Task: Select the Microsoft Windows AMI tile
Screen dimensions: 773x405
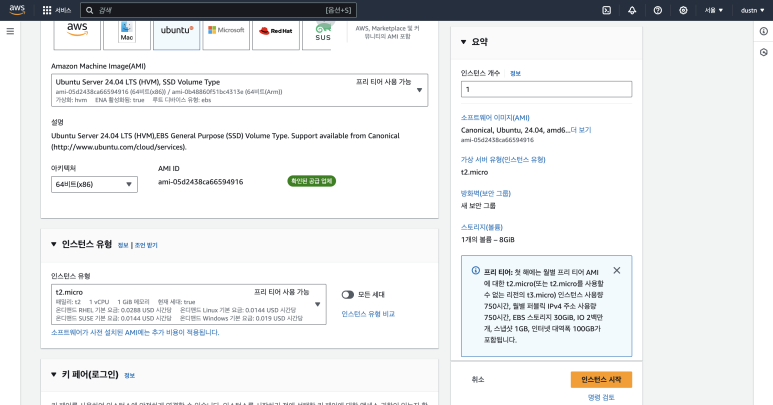Action: point(226,34)
